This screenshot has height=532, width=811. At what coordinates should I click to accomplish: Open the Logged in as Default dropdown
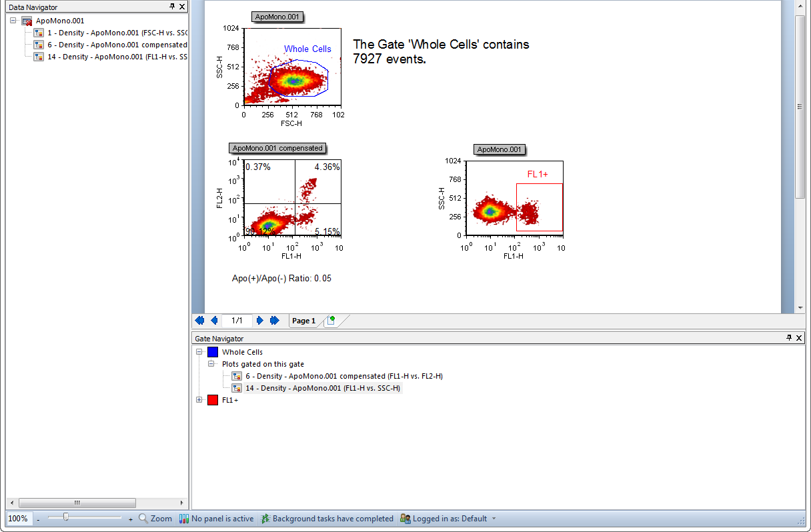pos(494,519)
